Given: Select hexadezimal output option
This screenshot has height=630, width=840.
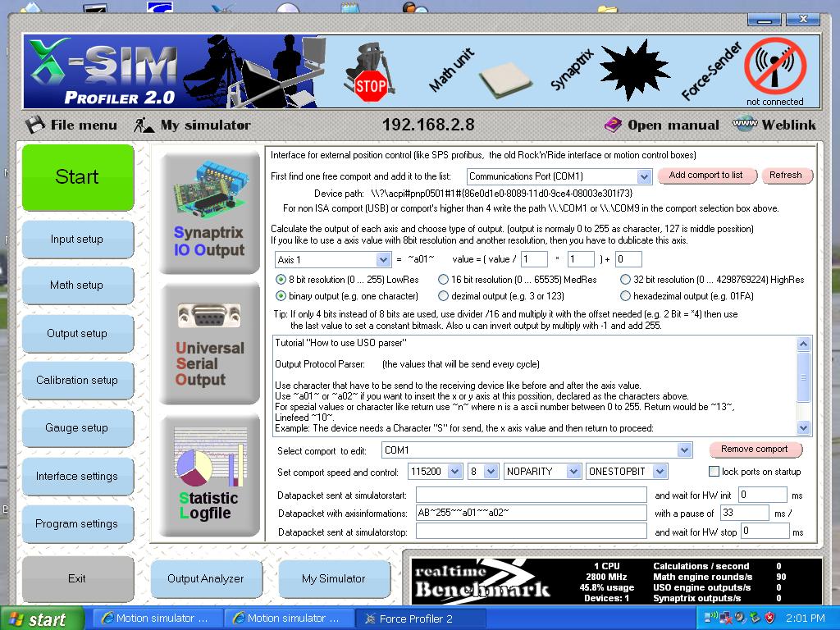Looking at the screenshot, I should (x=625, y=295).
